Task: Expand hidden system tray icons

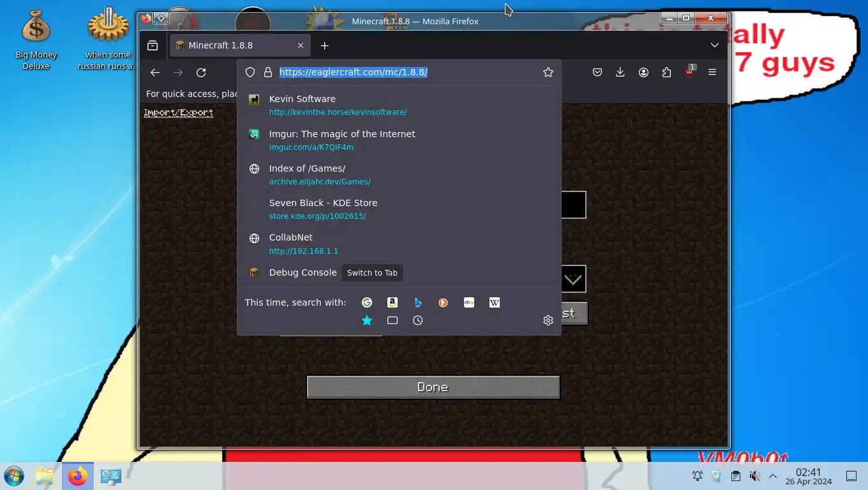Action: pyautogui.click(x=773, y=476)
